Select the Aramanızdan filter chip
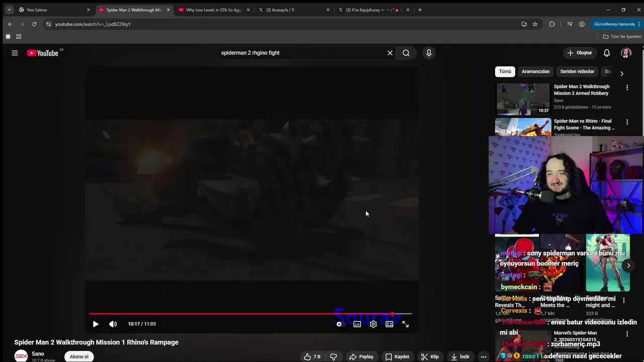 [535, 71]
